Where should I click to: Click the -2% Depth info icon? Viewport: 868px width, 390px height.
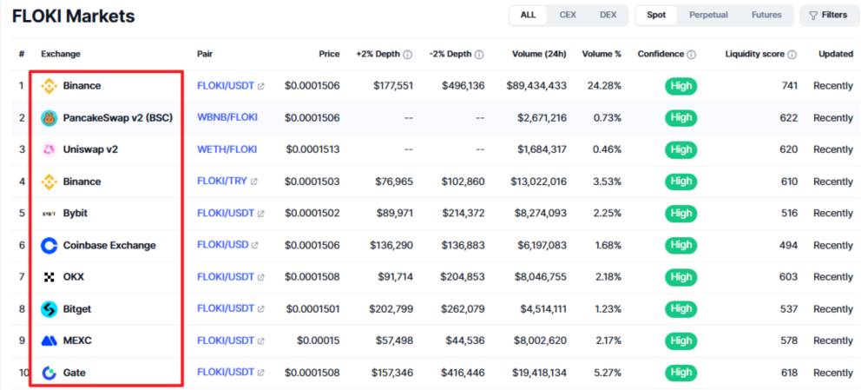[x=479, y=55]
